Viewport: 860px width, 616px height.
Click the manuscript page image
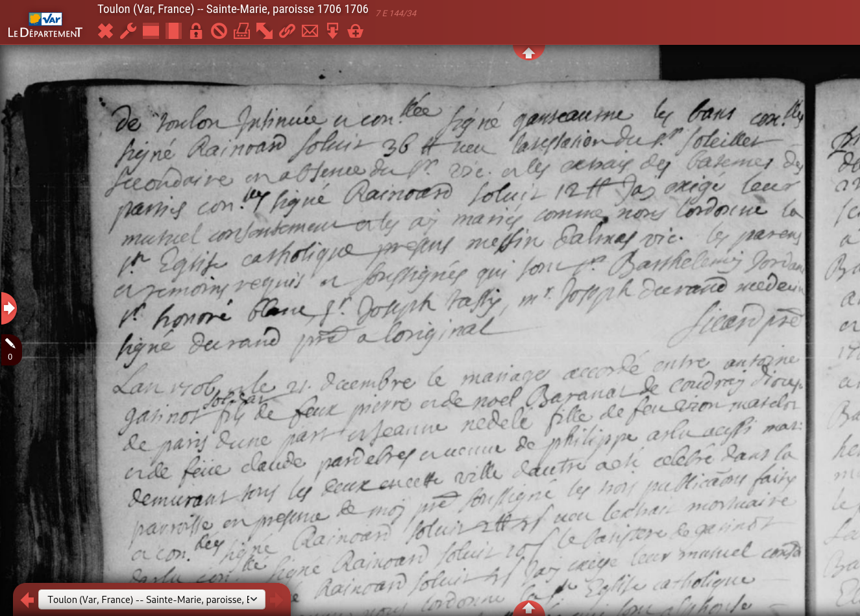click(454, 325)
